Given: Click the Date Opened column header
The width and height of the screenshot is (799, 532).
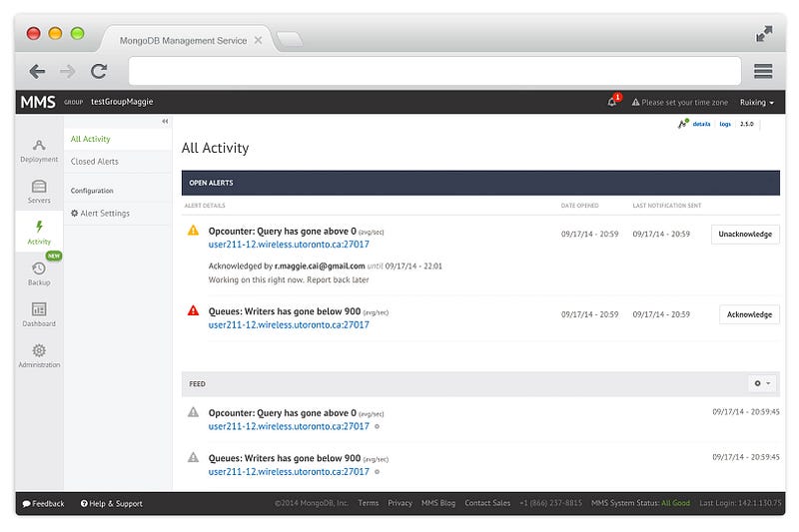Looking at the screenshot, I should click(x=580, y=206).
